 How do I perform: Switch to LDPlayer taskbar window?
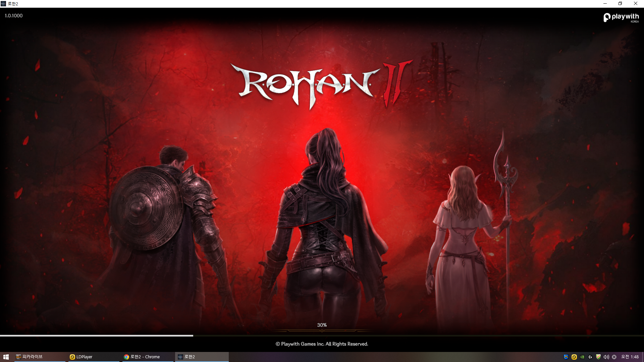[x=94, y=357]
